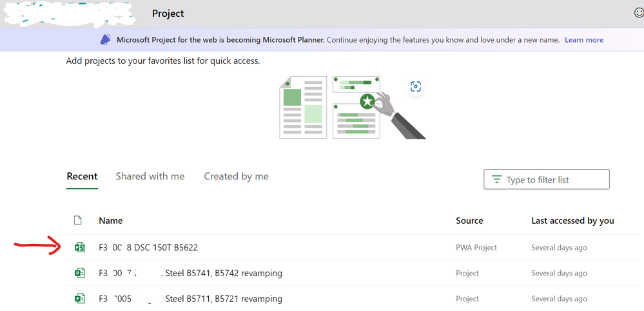Click 'Add projects to your favorites list' text
This screenshot has width=644, height=311.
(163, 61)
